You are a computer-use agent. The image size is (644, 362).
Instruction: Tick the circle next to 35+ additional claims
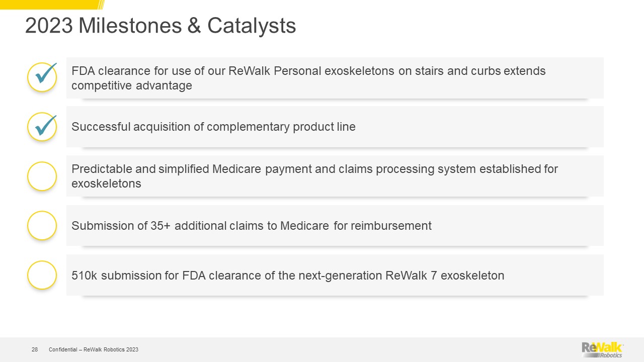(x=42, y=225)
